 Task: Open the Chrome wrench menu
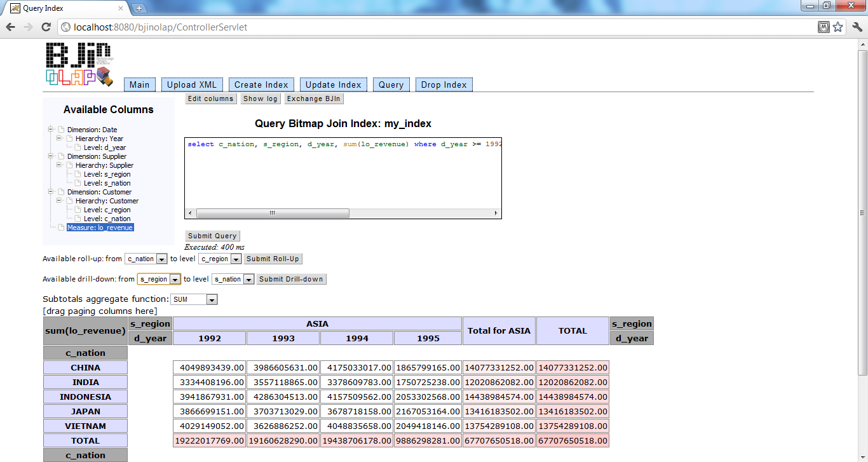[857, 27]
